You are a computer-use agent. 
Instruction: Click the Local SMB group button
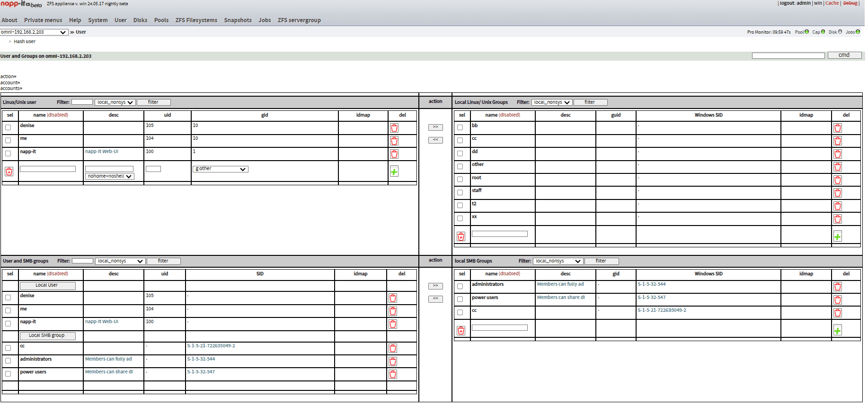click(x=48, y=336)
